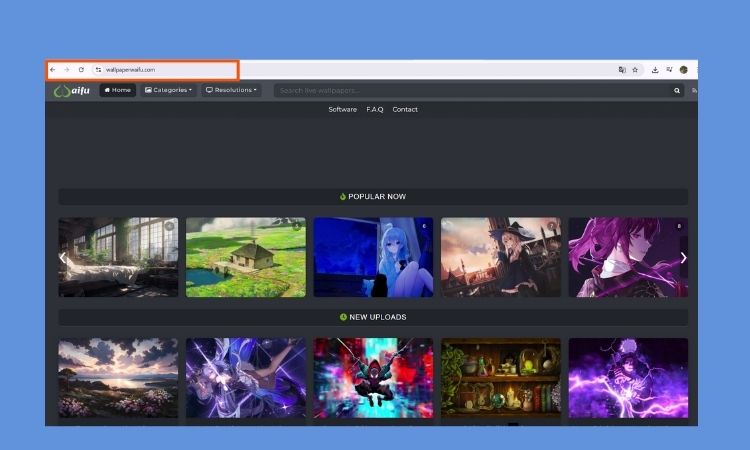Focus the Search live wallpapers field

pyautogui.click(x=473, y=90)
